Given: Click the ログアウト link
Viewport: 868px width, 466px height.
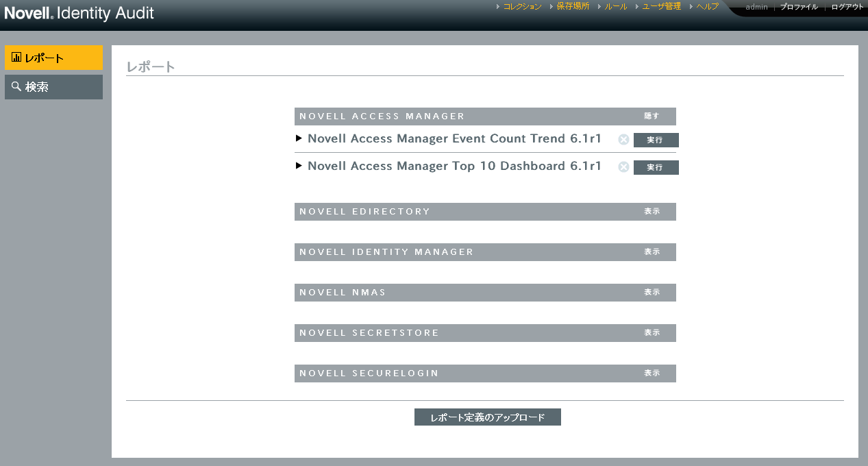Looking at the screenshot, I should tap(847, 7).
